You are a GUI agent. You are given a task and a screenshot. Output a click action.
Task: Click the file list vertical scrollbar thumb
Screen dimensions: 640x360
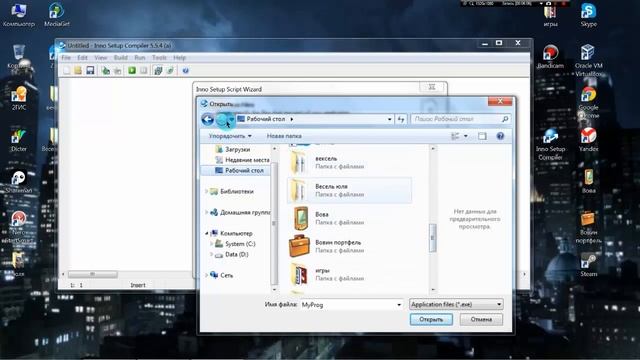tap(433, 238)
